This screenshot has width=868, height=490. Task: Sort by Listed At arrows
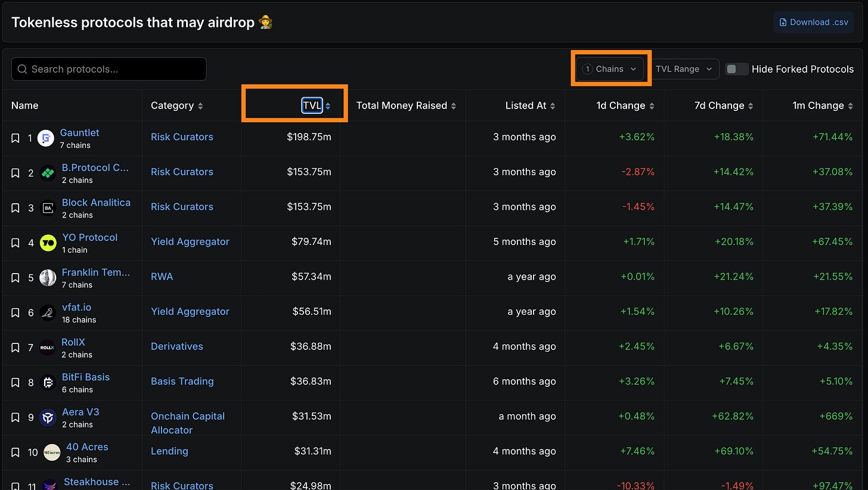click(553, 106)
